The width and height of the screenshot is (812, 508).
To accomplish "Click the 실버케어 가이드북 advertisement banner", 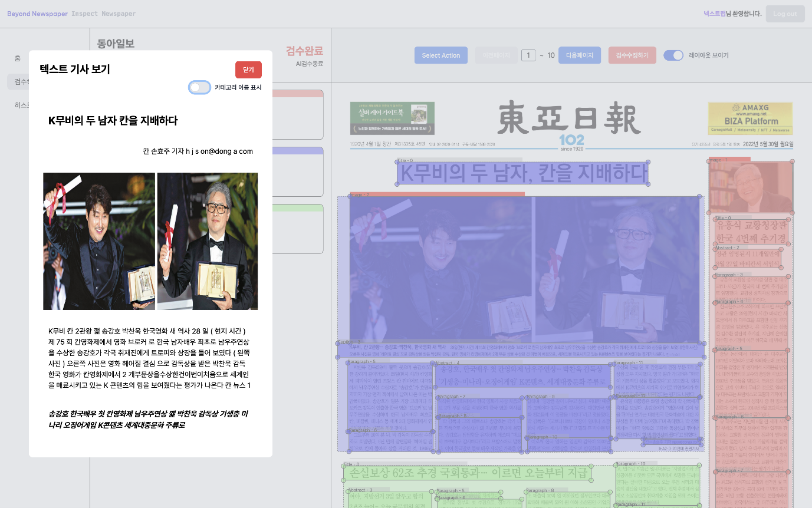I will (392, 118).
